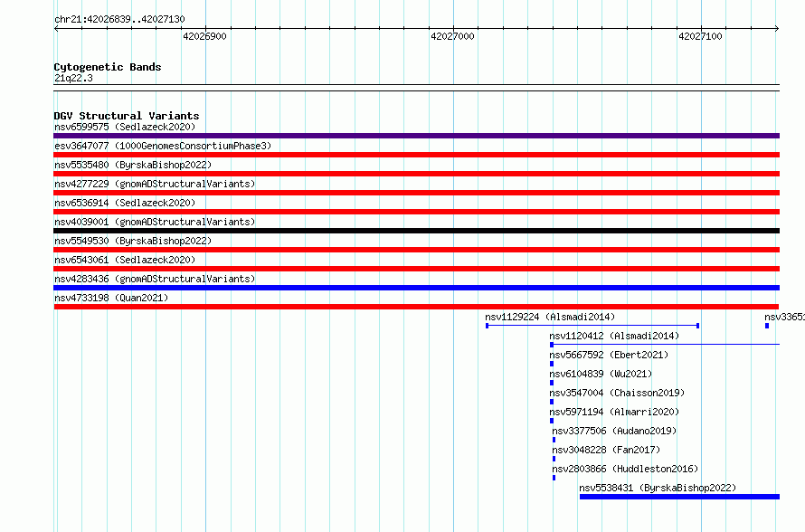Click the DGV Structural Variants track title
The height and width of the screenshot is (532, 805).
point(127,116)
